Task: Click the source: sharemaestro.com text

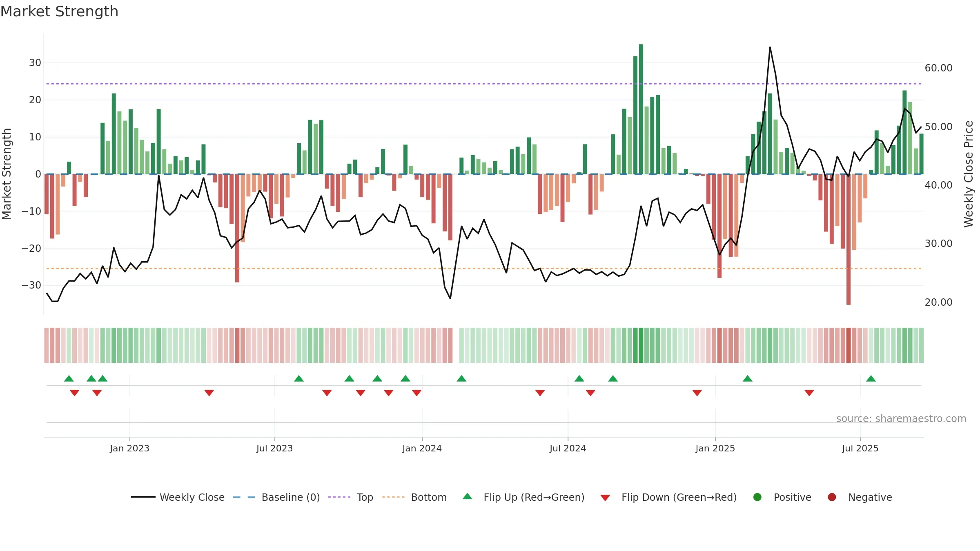Action: [901, 419]
